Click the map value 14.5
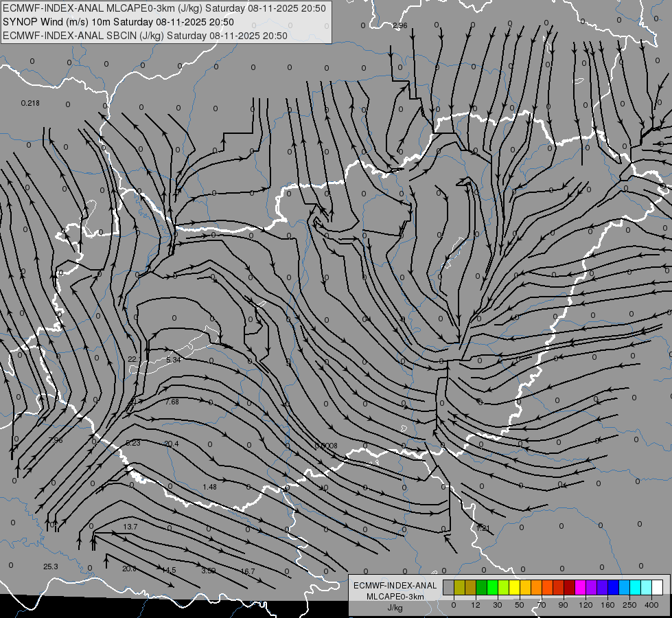 pyautogui.click(x=169, y=570)
